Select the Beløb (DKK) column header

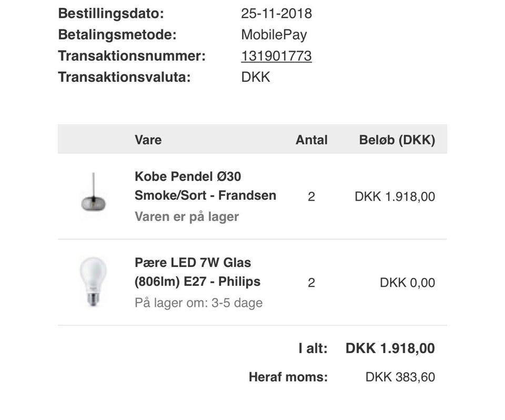tap(397, 140)
